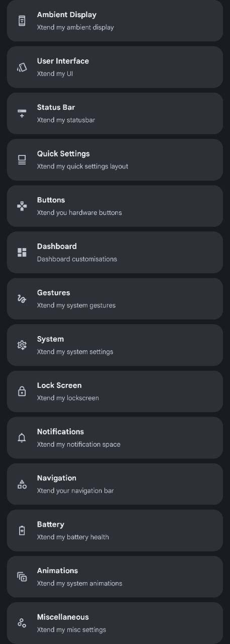
Task: Open the Miscellaneous settings entry
Action: pyautogui.click(x=115, y=623)
